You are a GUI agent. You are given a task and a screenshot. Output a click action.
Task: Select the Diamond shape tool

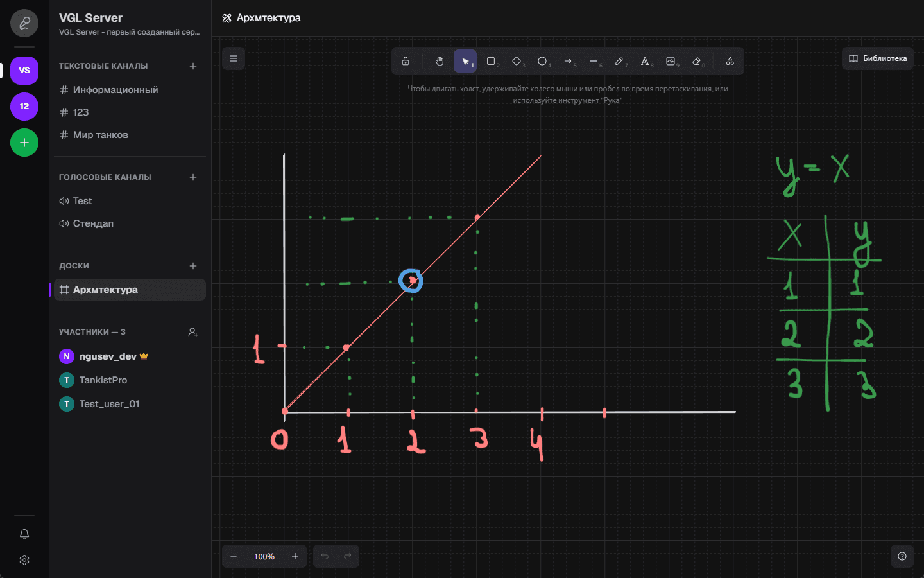tap(517, 61)
